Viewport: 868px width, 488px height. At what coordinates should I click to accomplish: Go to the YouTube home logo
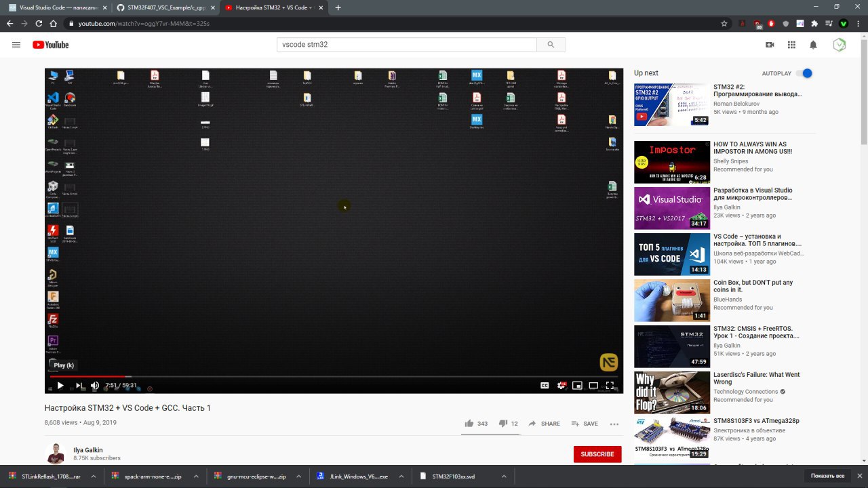coord(50,45)
